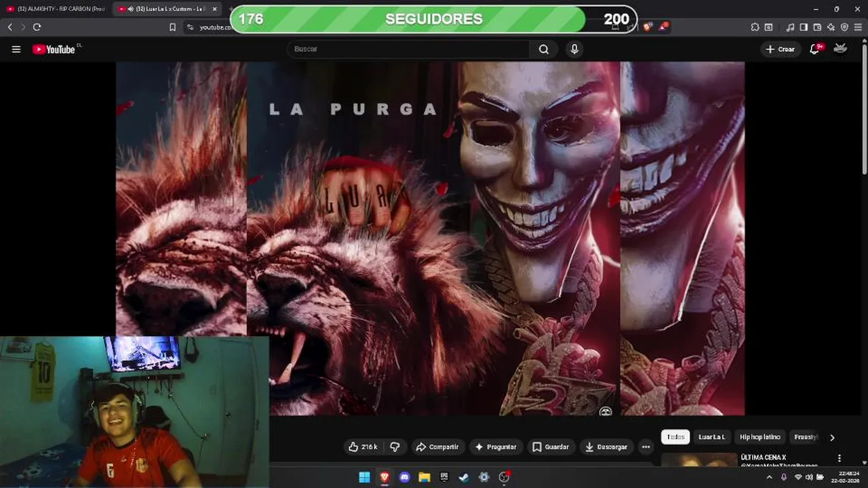Save the video with Guardar
The height and width of the screenshot is (488, 868).
(551, 447)
